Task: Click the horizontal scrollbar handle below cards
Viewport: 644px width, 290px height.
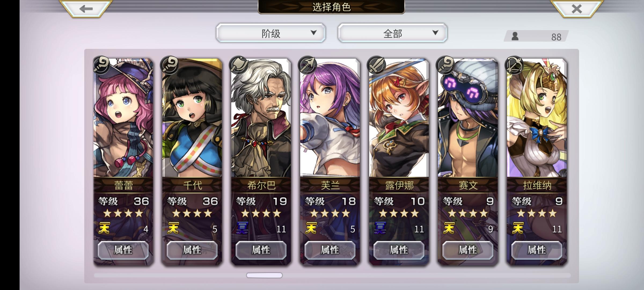Action: 264,275
